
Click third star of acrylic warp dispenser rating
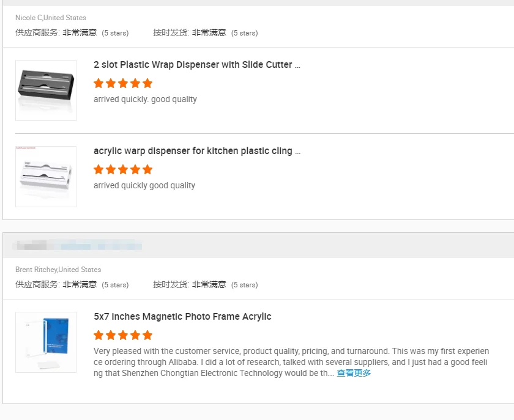(123, 169)
